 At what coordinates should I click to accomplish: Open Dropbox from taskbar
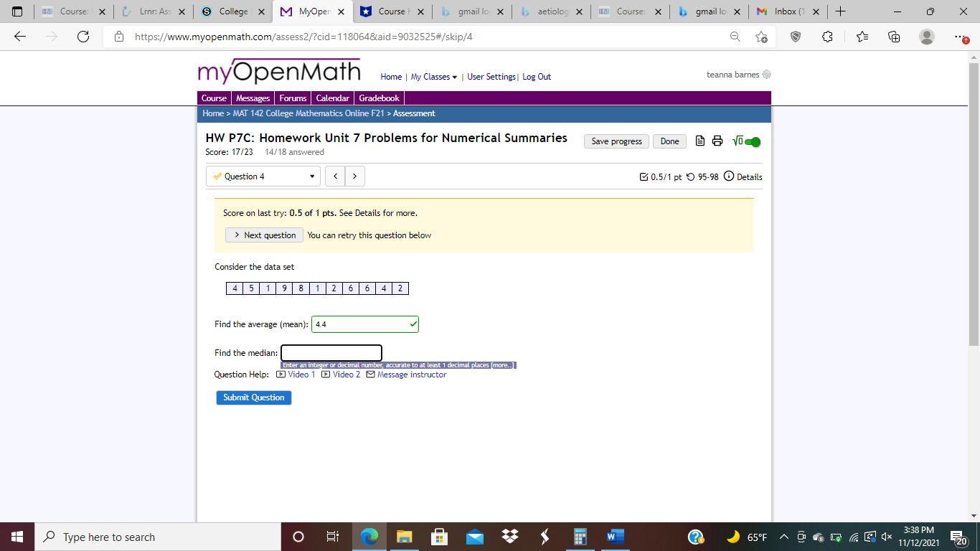pos(510,537)
